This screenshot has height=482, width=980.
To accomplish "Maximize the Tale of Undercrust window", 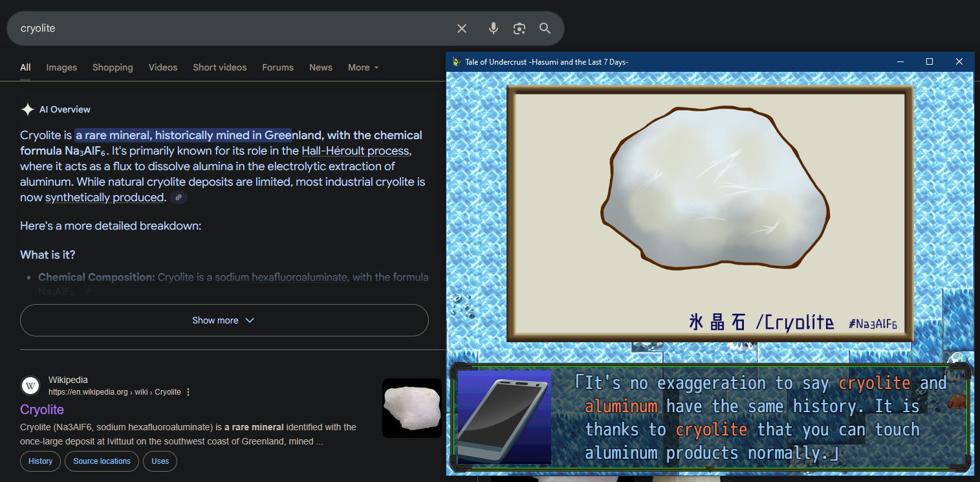I will coord(930,62).
